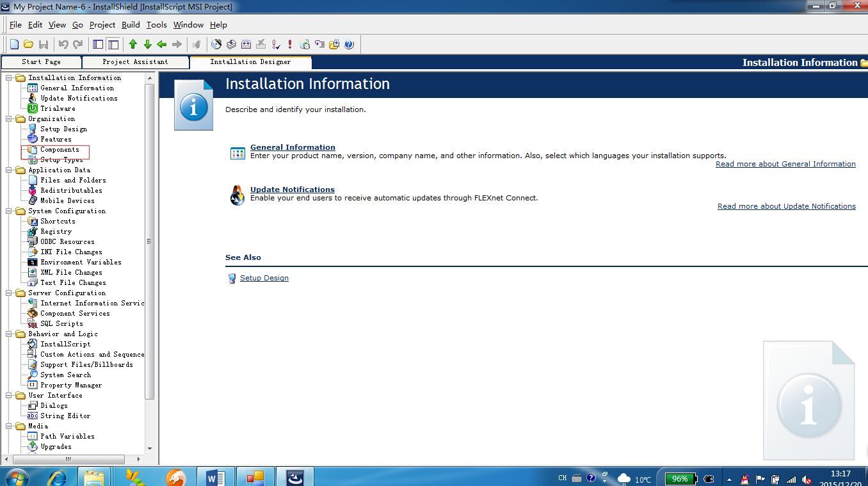Select InstallScript tree item
Screen dimensions: 868x486
tap(65, 344)
